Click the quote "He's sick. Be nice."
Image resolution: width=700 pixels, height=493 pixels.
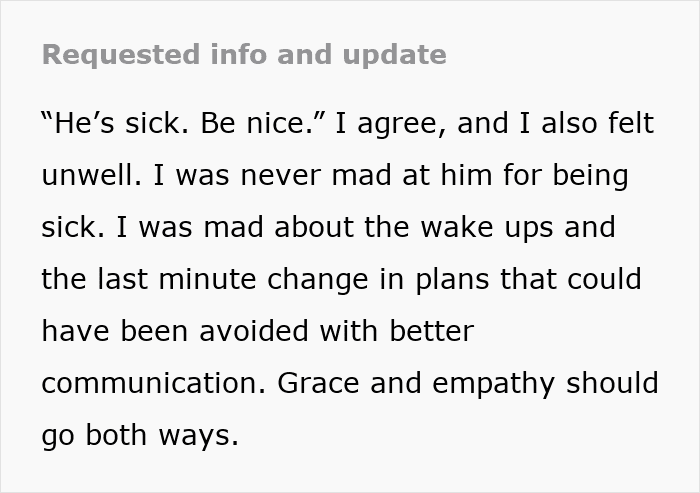tap(184, 123)
